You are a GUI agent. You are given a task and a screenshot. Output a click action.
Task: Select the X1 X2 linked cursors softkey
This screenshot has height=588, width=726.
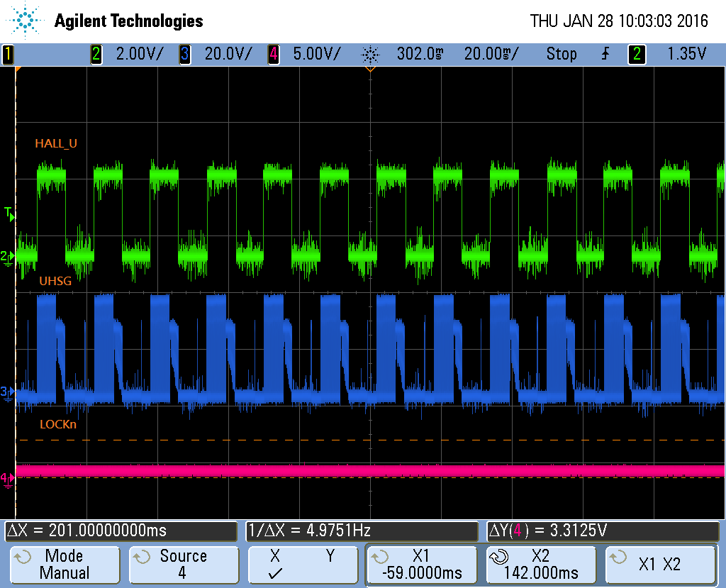tap(660, 564)
